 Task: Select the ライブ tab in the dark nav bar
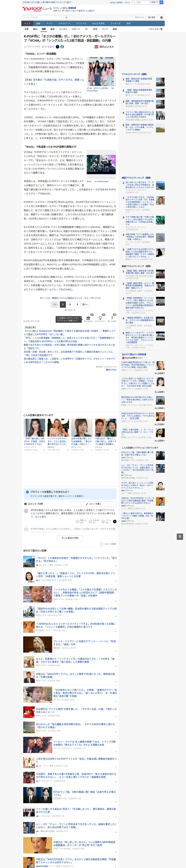[x=49, y=23]
